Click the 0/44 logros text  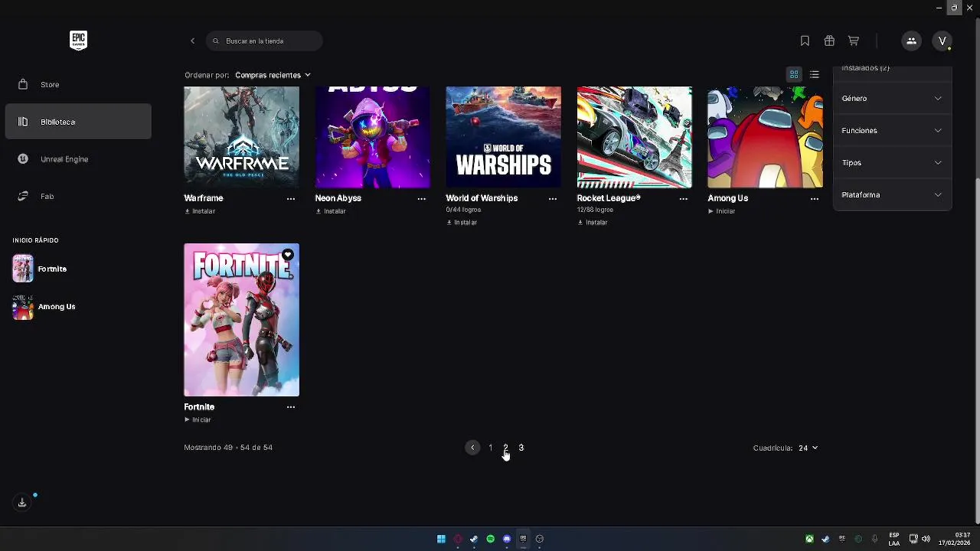[x=463, y=210]
